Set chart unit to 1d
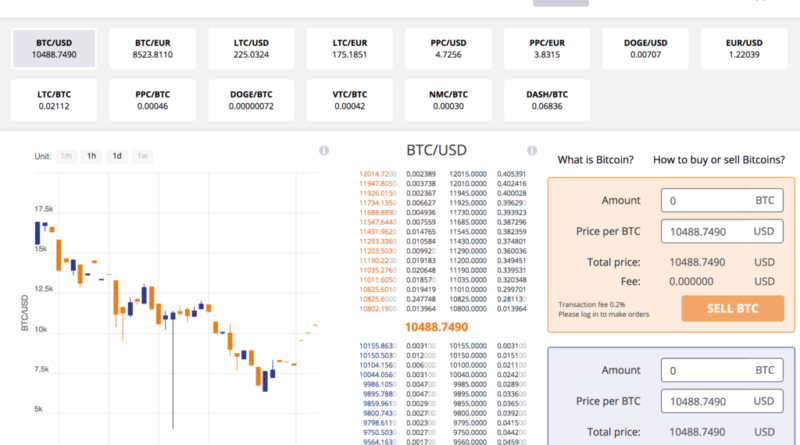Viewport: 800px width, 445px height. pos(117,156)
